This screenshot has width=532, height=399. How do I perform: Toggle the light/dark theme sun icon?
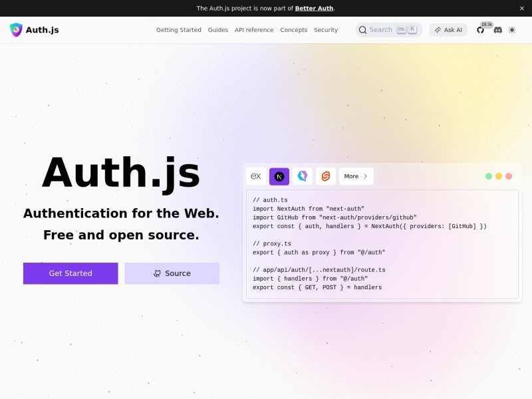[x=512, y=30]
